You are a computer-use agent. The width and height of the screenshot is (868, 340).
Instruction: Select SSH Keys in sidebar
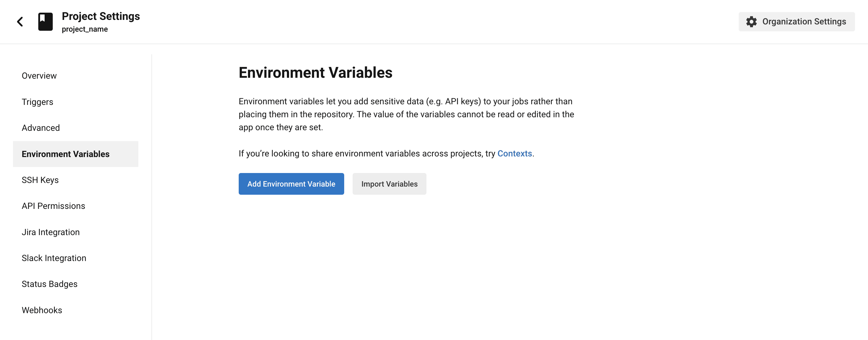click(x=39, y=179)
